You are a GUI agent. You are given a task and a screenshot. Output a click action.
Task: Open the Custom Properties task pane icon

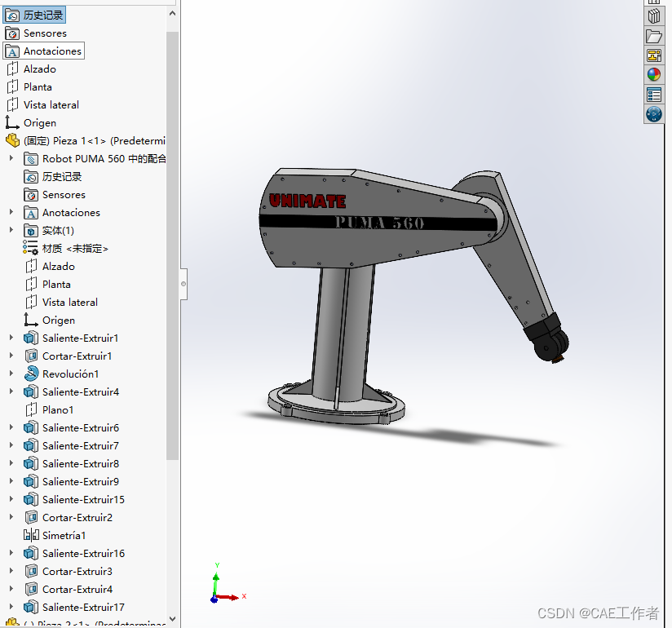click(x=653, y=95)
